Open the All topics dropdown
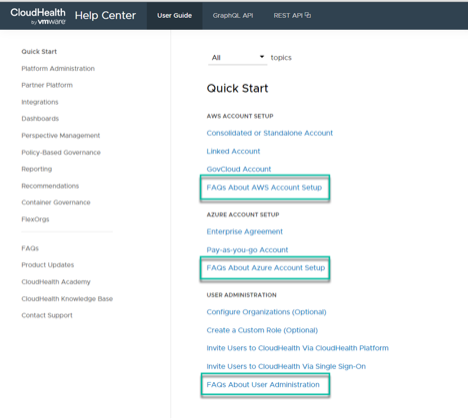This screenshot has width=468, height=420. coord(237,58)
